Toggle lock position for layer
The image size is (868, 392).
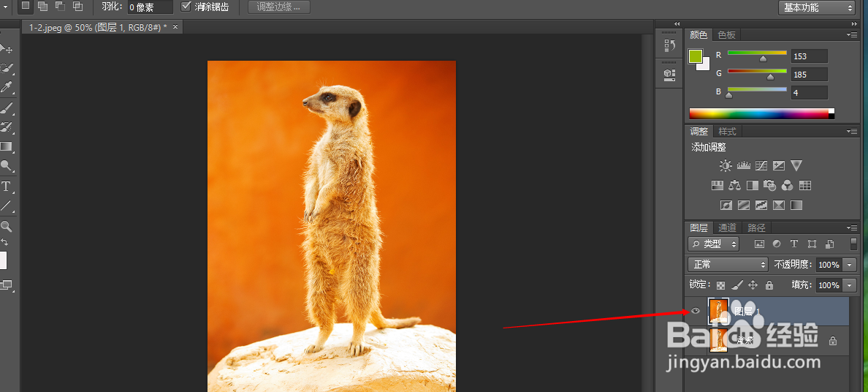pyautogui.click(x=753, y=285)
